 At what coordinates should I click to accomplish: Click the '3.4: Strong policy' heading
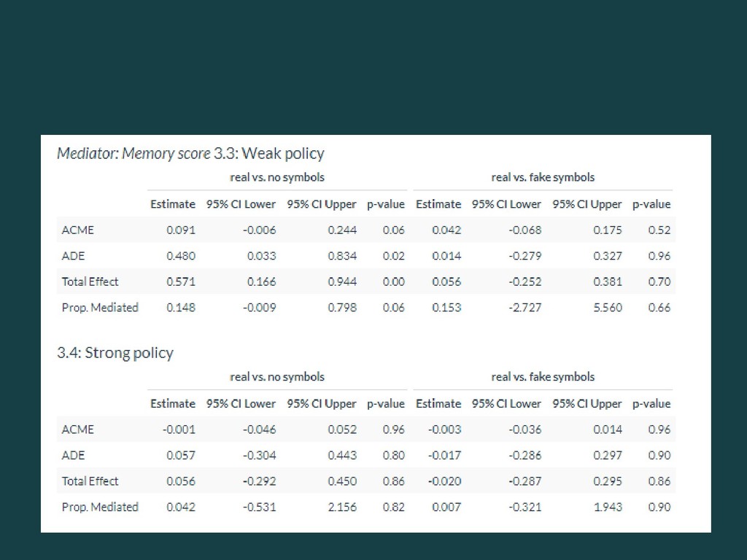pos(115,353)
